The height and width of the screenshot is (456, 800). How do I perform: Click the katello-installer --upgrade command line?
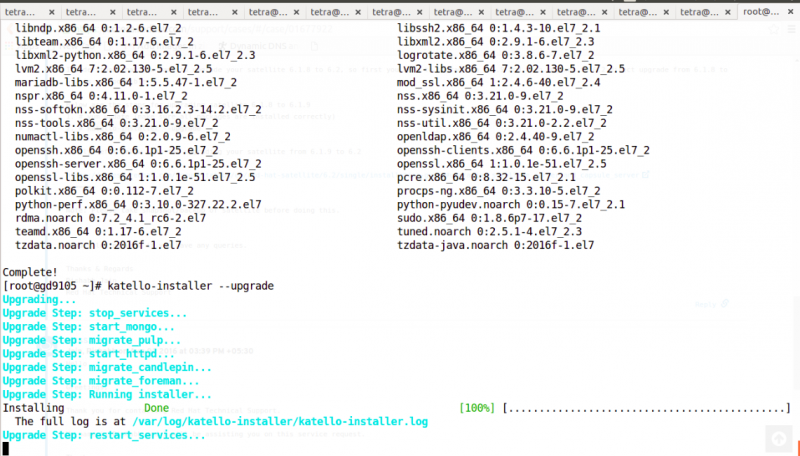[x=190, y=286]
